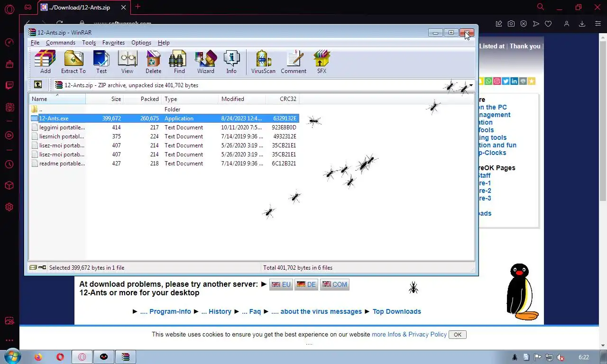Viewport: 607px width, 364px height.
Task: Select the 12-Ants.exe file row
Action: click(164, 118)
